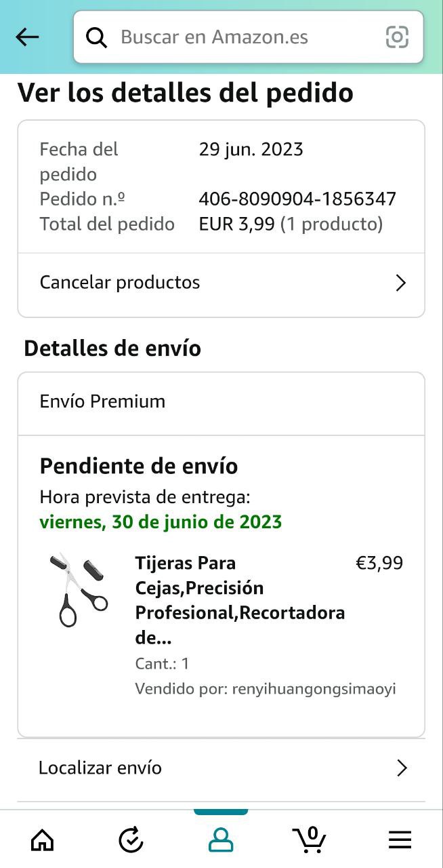443x868 pixels.
Task: Open the shopping cart icon
Action: tap(310, 840)
